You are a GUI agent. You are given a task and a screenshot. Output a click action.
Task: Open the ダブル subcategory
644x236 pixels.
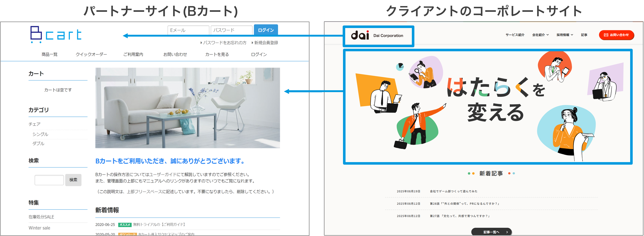pos(38,144)
